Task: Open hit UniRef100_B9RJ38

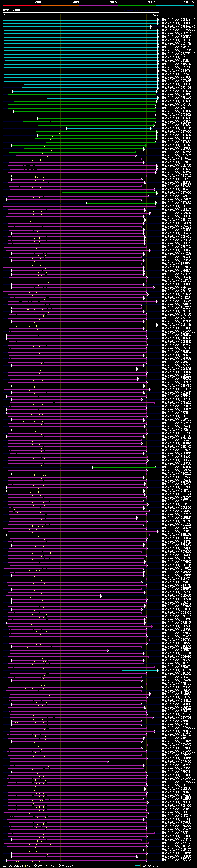Action: click(177, 40)
